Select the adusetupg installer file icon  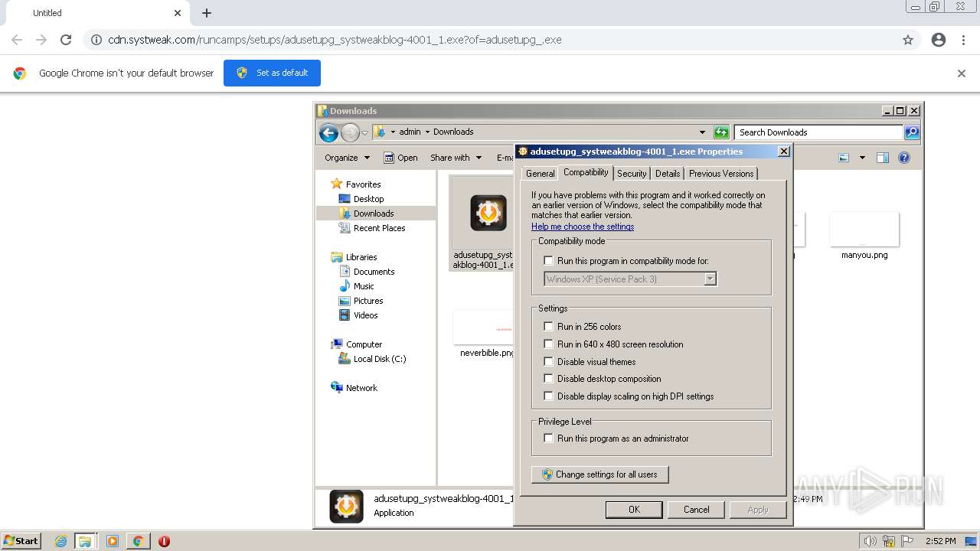[488, 214]
